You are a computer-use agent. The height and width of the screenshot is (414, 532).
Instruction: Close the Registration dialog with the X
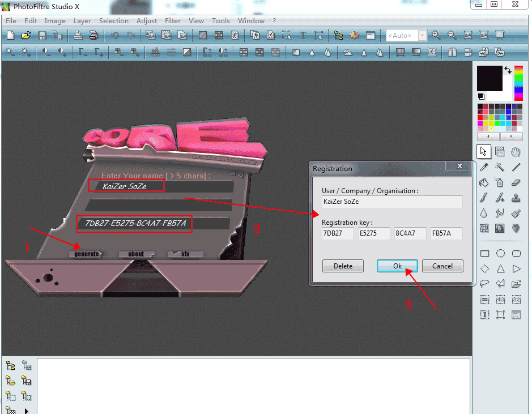coord(459,166)
